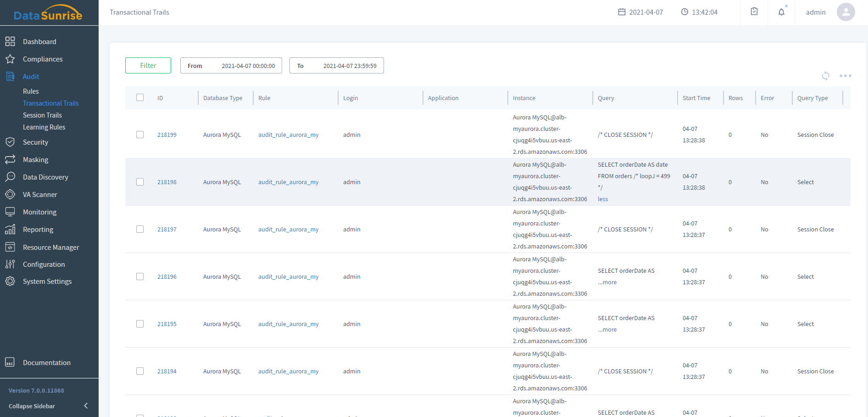Screen dimensions: 868x417
Task: Click the notifications bell icon
Action: (x=781, y=12)
